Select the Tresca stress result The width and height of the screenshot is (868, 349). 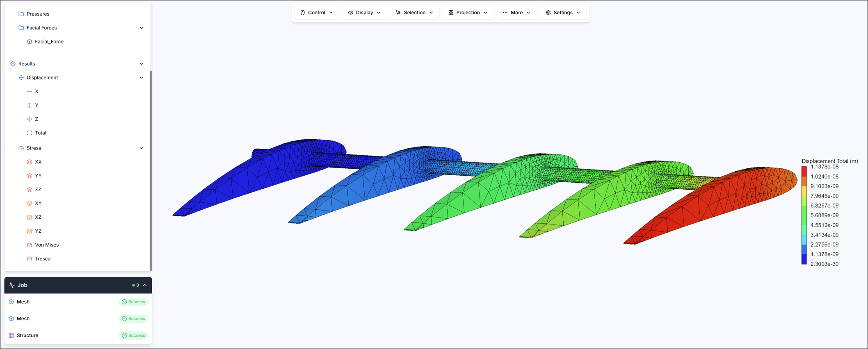43,259
